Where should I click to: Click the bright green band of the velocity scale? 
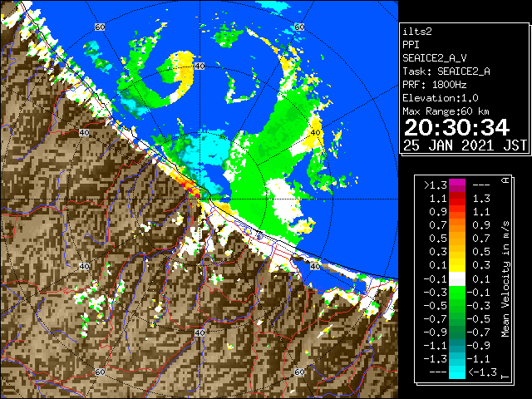(457, 293)
